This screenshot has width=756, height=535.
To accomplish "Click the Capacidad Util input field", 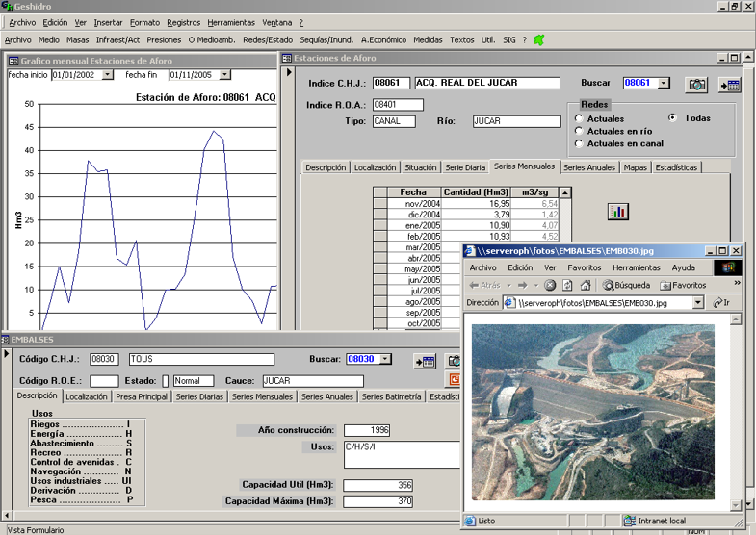I will click(x=378, y=485).
